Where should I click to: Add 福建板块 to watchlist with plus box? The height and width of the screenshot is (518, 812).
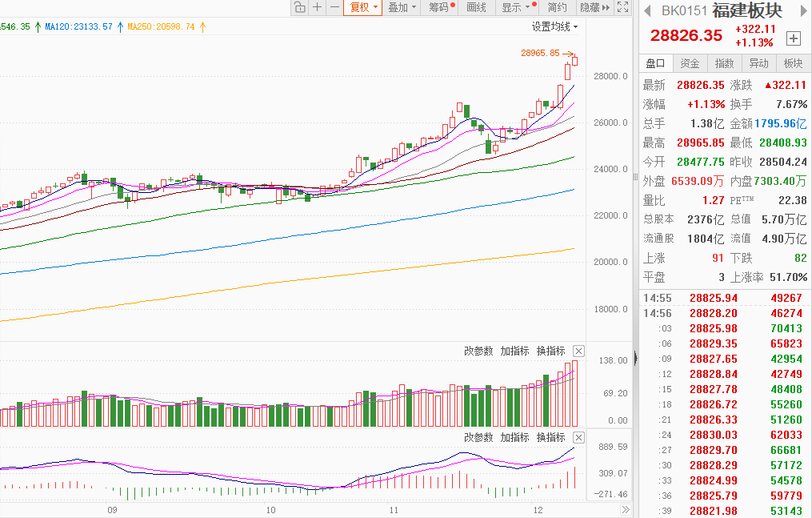pyautogui.click(x=793, y=38)
